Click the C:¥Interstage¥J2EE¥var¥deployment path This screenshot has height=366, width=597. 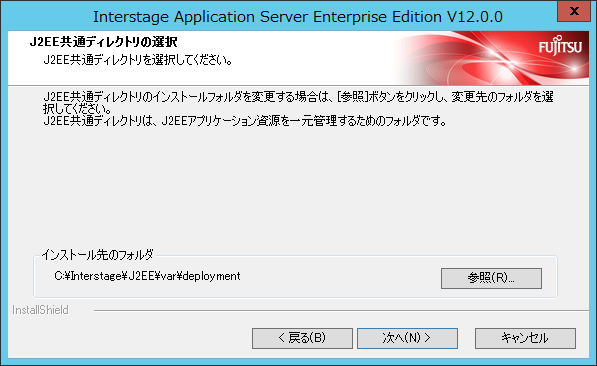[x=147, y=276]
